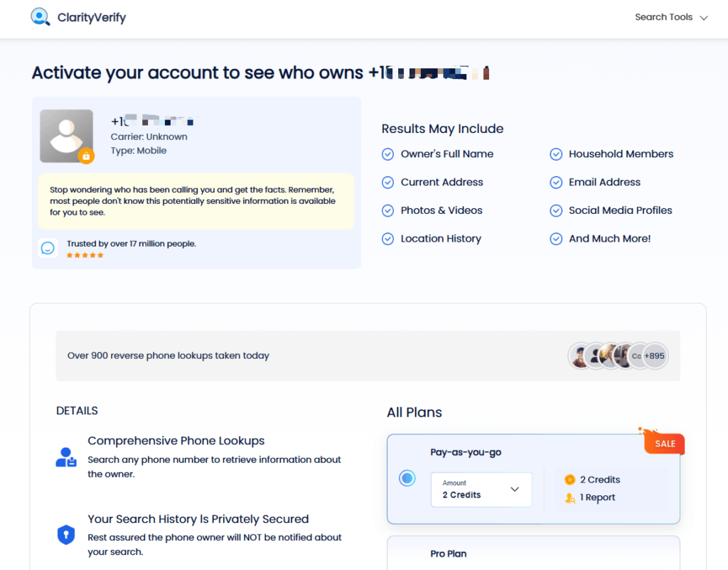Open the Amount 2 Credits dropdown
Viewport: 728px width, 570px height.
[x=481, y=490]
